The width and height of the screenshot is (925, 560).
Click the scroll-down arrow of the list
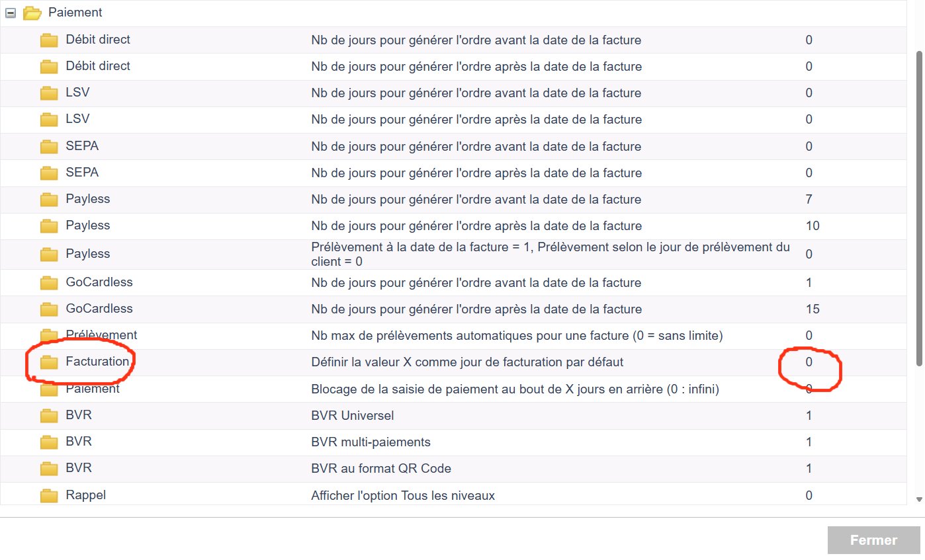point(920,500)
